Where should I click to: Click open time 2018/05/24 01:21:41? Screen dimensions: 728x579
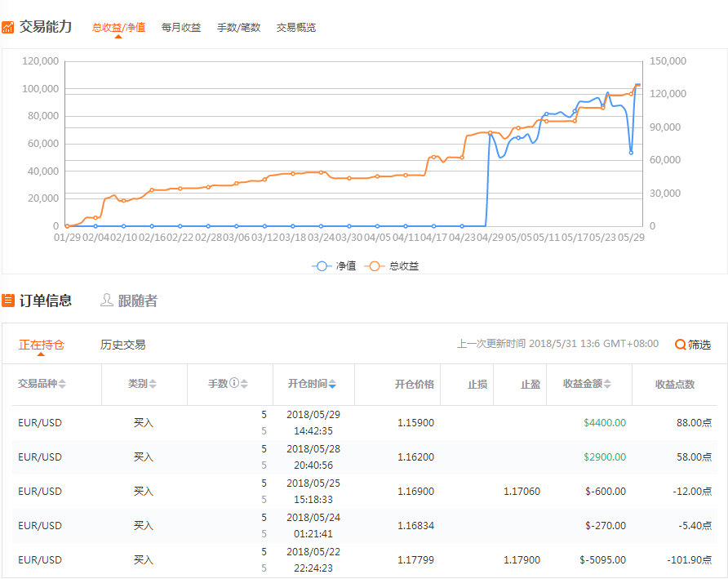pyautogui.click(x=313, y=526)
